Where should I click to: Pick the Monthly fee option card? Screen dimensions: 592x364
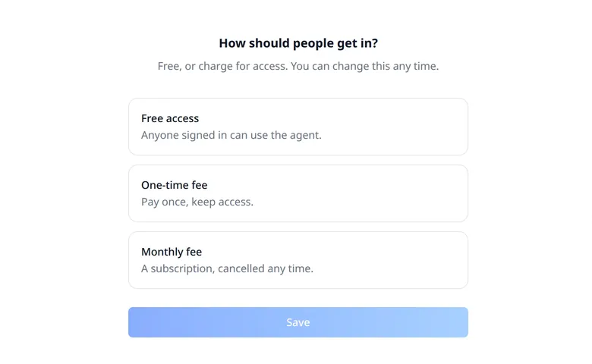(x=298, y=260)
